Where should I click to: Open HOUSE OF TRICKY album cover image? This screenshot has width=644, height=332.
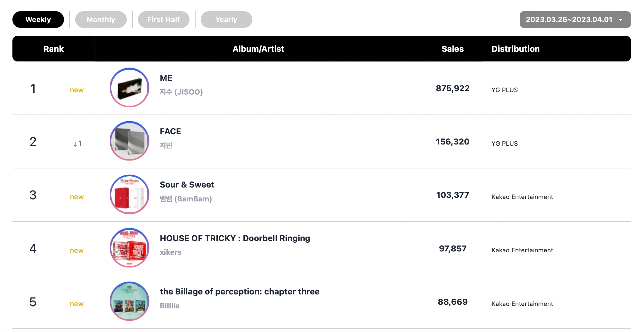(x=129, y=248)
